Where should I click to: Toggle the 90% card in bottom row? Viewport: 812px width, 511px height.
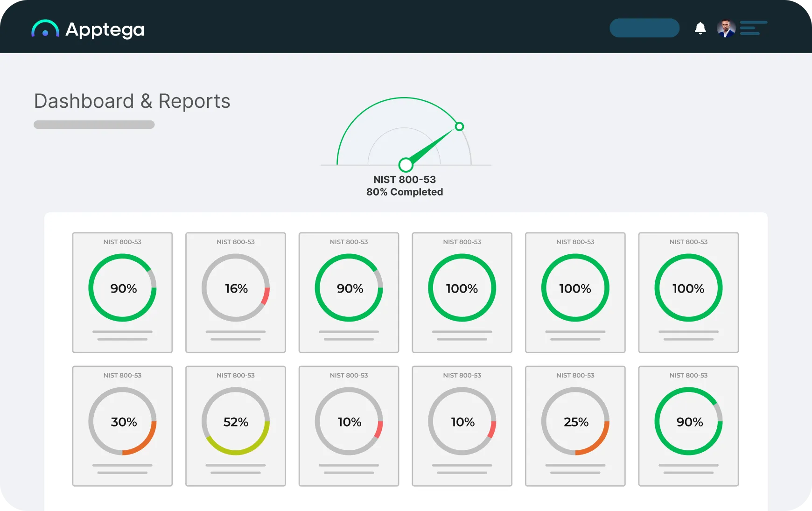(688, 421)
